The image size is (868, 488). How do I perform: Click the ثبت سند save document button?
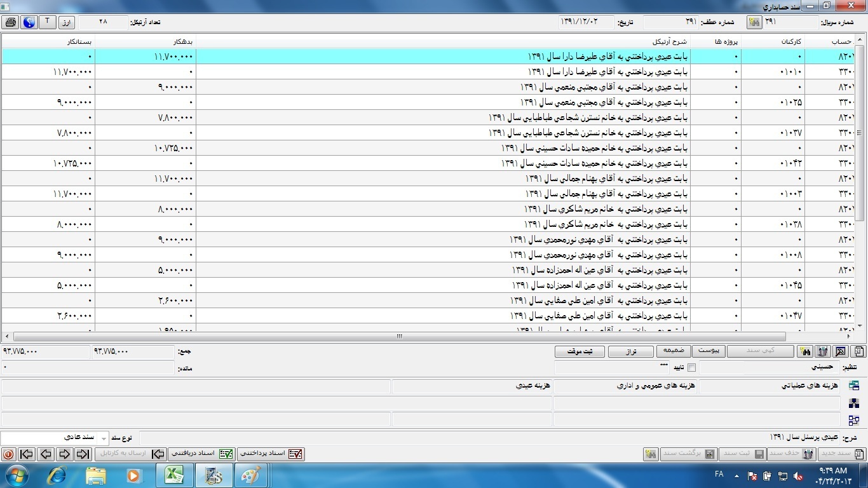742,454
